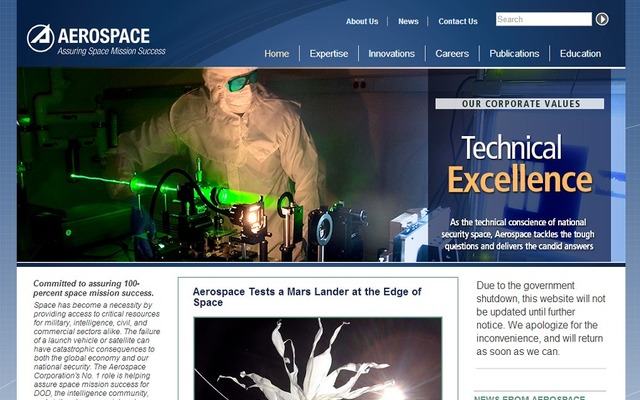Open the News link in top bar
Viewport: 640px width, 400px height.
(408, 21)
